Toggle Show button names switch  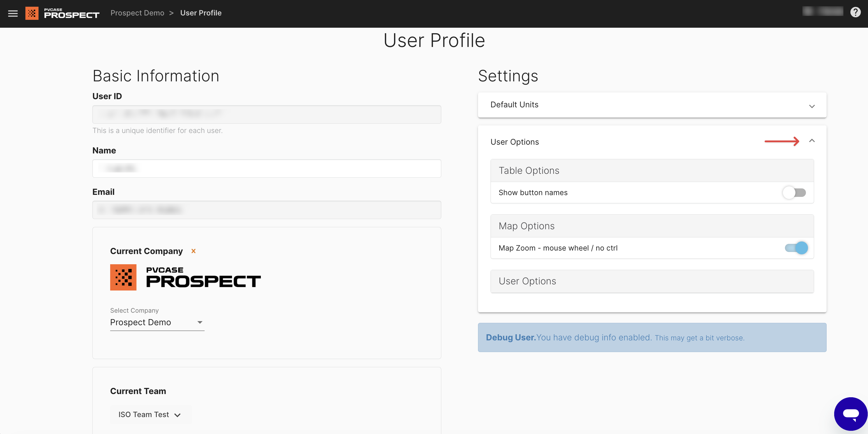(x=794, y=192)
